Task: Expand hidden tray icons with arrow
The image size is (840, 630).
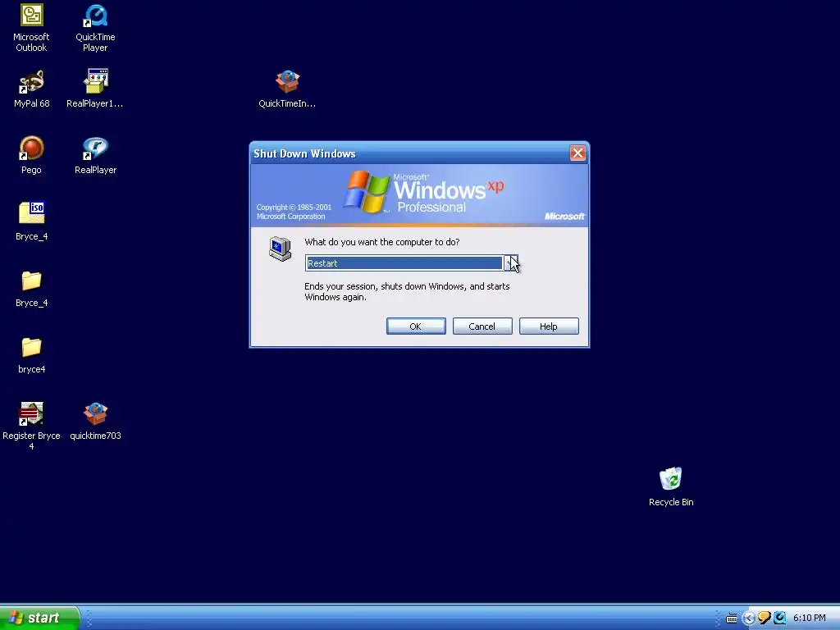Action: click(748, 619)
